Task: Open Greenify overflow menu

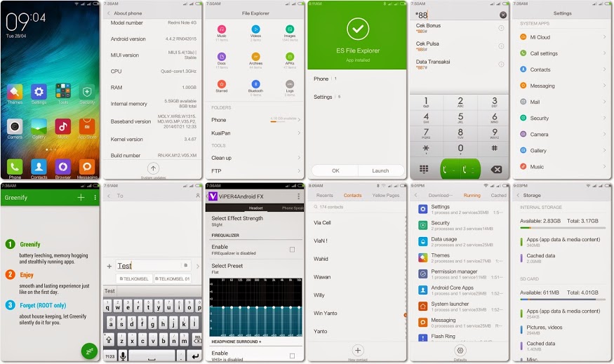Action: [x=95, y=198]
